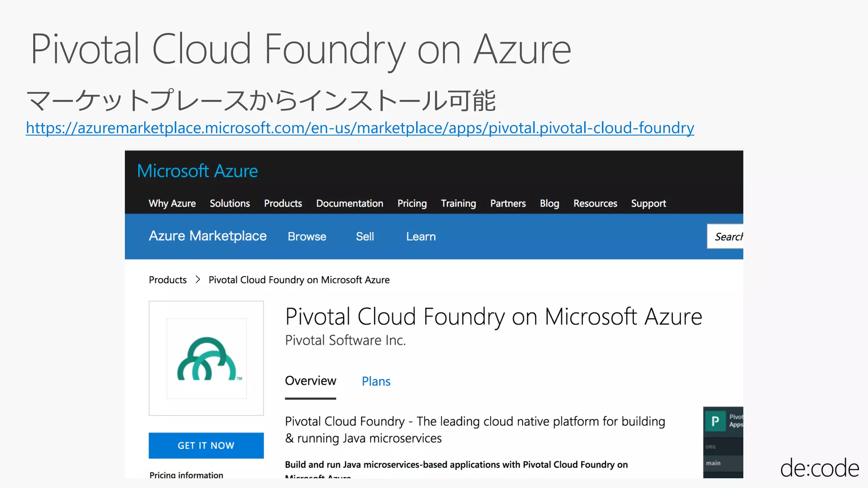The width and height of the screenshot is (868, 488).
Task: Visit the Blog
Action: pos(549,204)
